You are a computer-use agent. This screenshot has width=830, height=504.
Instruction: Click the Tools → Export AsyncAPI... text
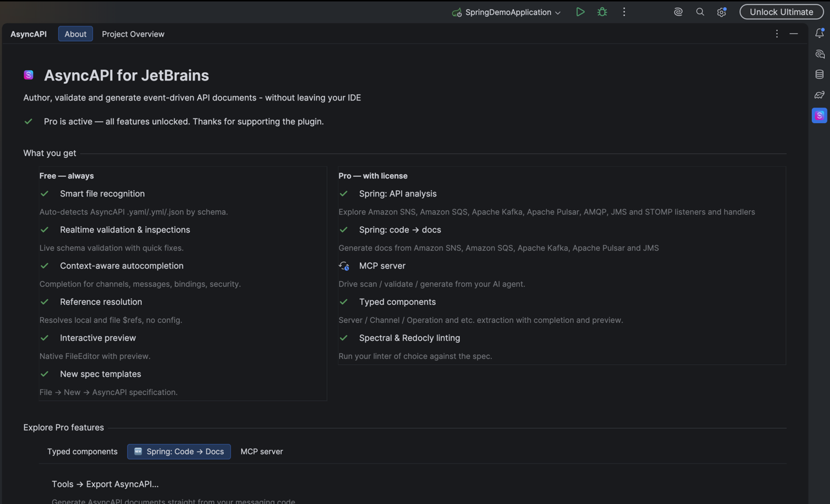coord(105,484)
